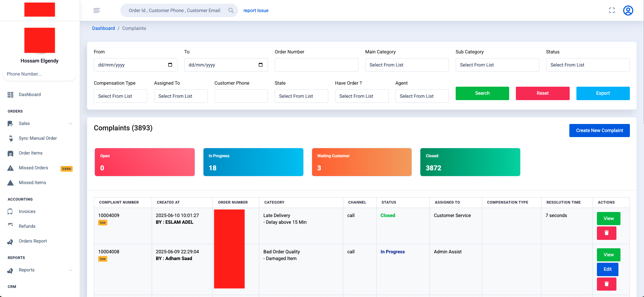The height and width of the screenshot is (297, 644).
Task: Click the search magnifier icon
Action: point(231,10)
